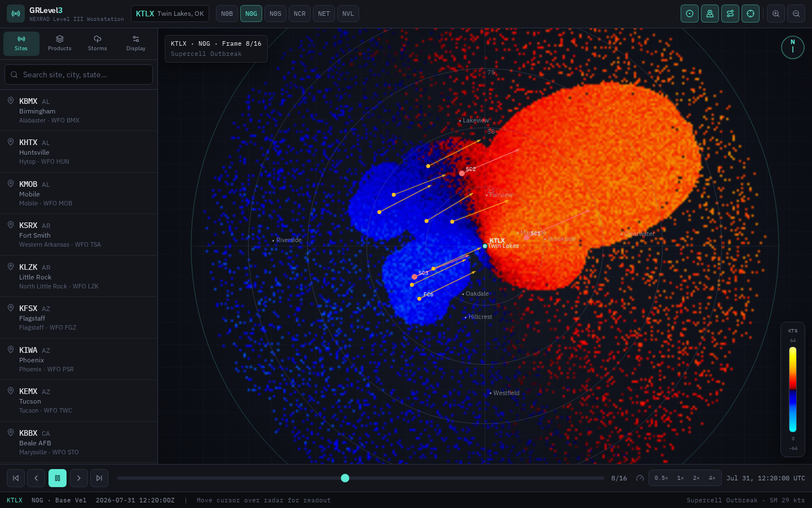
Task: Step forward one frame
Action: [79, 478]
